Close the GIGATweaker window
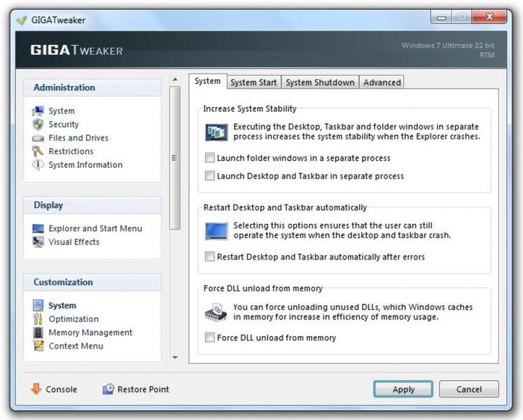 pyautogui.click(x=489, y=16)
